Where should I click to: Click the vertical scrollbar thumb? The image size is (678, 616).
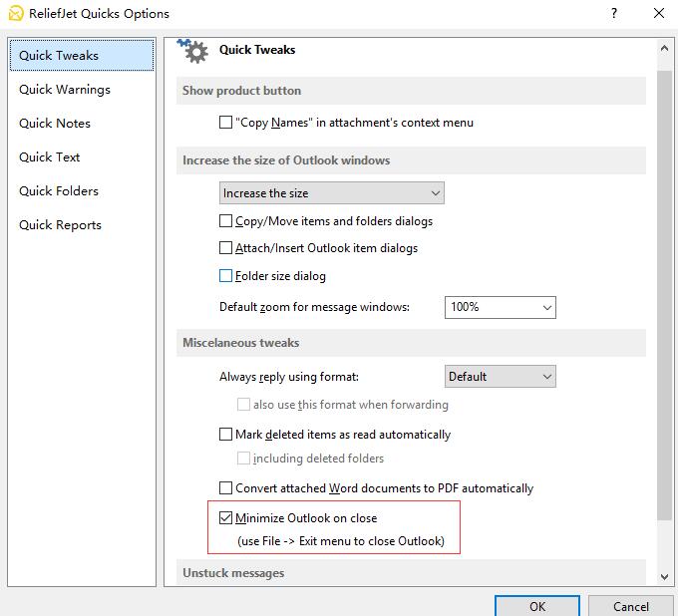click(x=664, y=295)
